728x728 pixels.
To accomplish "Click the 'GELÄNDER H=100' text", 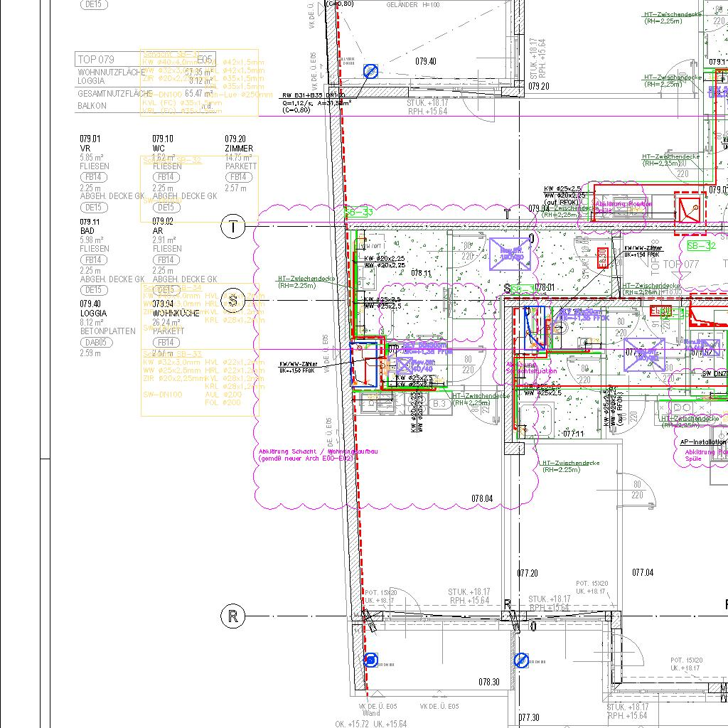I will [x=413, y=5].
